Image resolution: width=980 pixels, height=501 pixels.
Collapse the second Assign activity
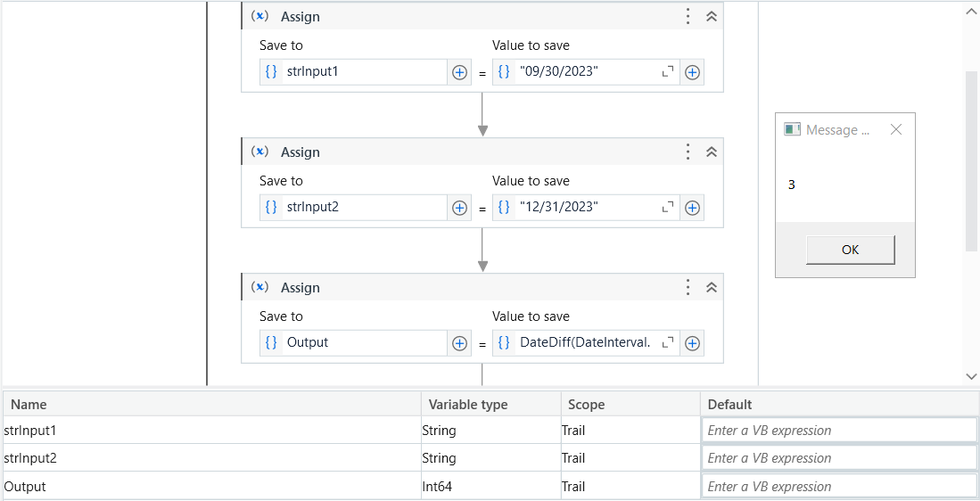712,152
